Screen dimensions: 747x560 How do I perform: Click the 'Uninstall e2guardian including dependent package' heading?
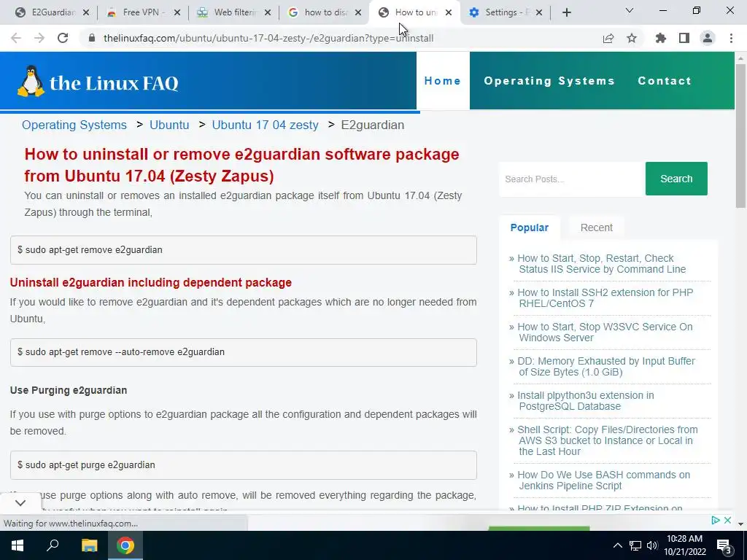point(150,282)
